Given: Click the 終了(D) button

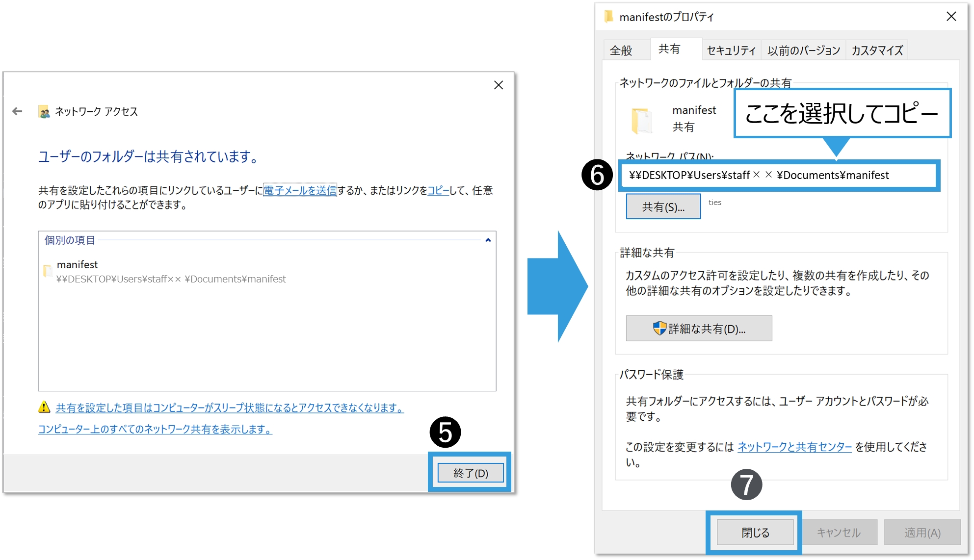Looking at the screenshot, I should 470,473.
